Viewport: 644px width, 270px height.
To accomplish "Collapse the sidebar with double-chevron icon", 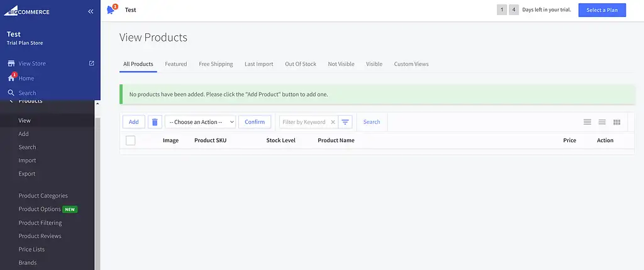I will click(91, 11).
